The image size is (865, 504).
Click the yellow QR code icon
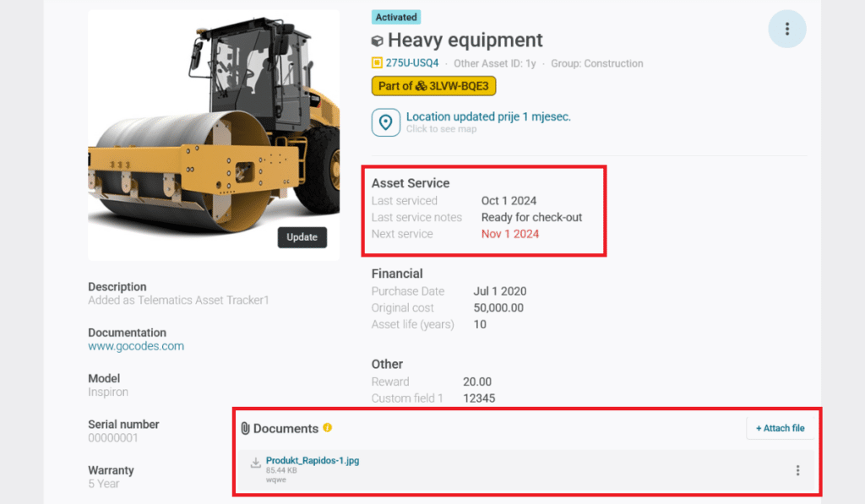click(x=377, y=63)
